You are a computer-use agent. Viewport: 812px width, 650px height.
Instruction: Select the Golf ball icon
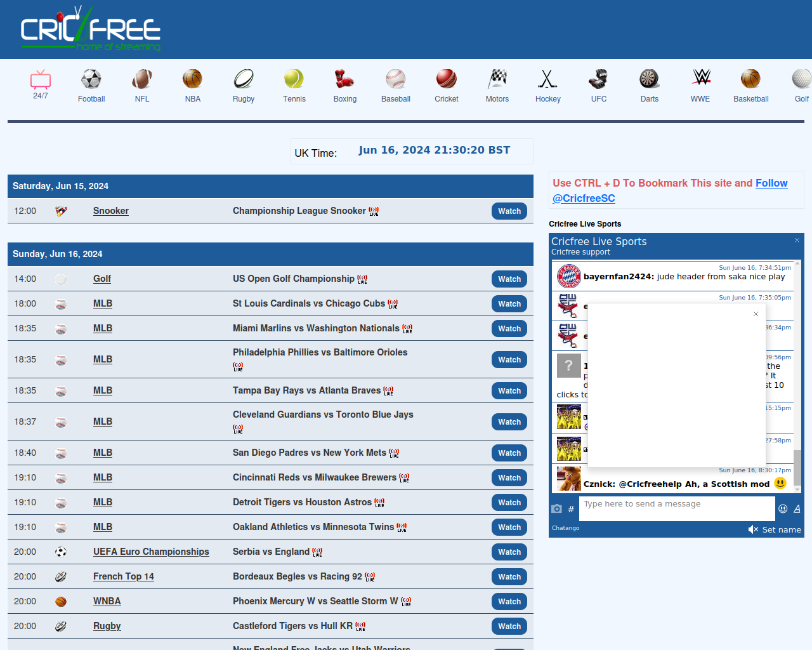802,79
